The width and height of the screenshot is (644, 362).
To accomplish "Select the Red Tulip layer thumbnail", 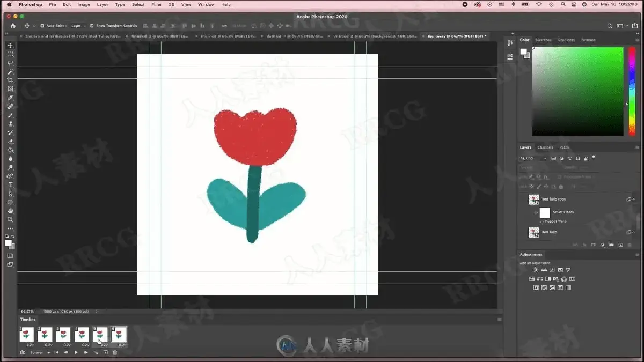I will (534, 232).
